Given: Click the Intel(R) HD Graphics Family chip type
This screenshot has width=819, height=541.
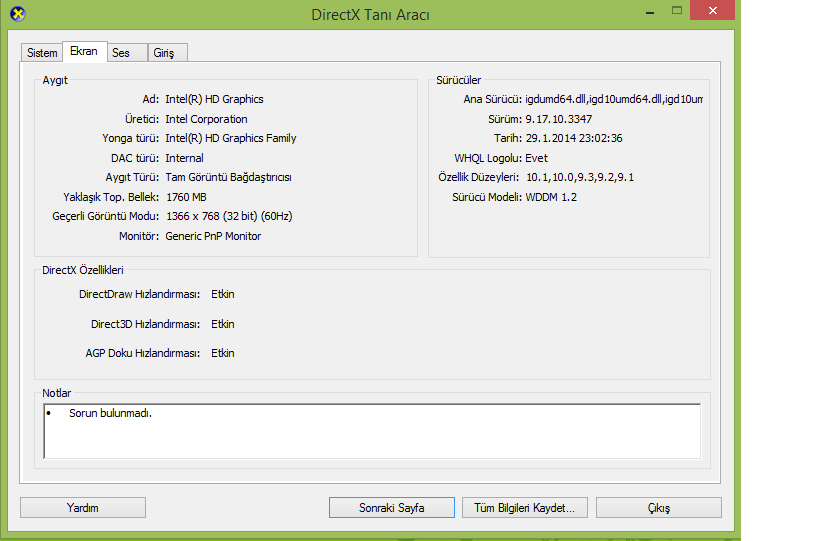Looking at the screenshot, I should coord(231,138).
